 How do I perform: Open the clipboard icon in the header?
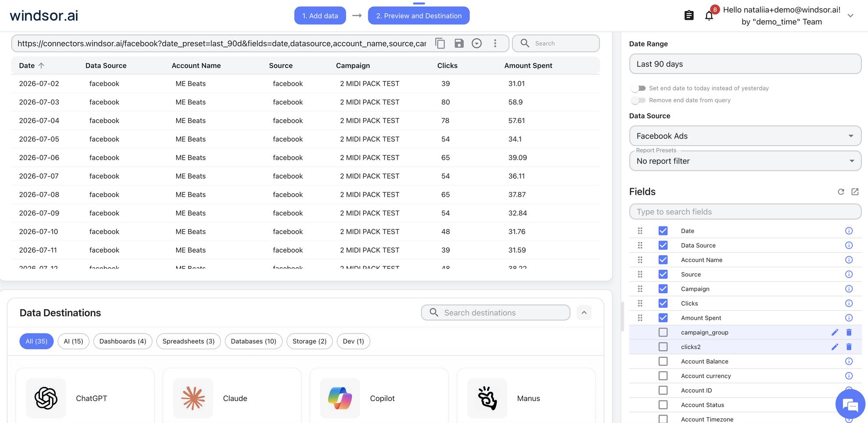click(x=689, y=15)
